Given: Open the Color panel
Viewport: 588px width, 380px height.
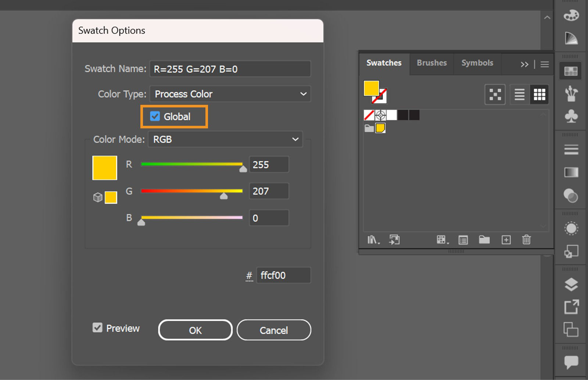Looking at the screenshot, I should 571,15.
